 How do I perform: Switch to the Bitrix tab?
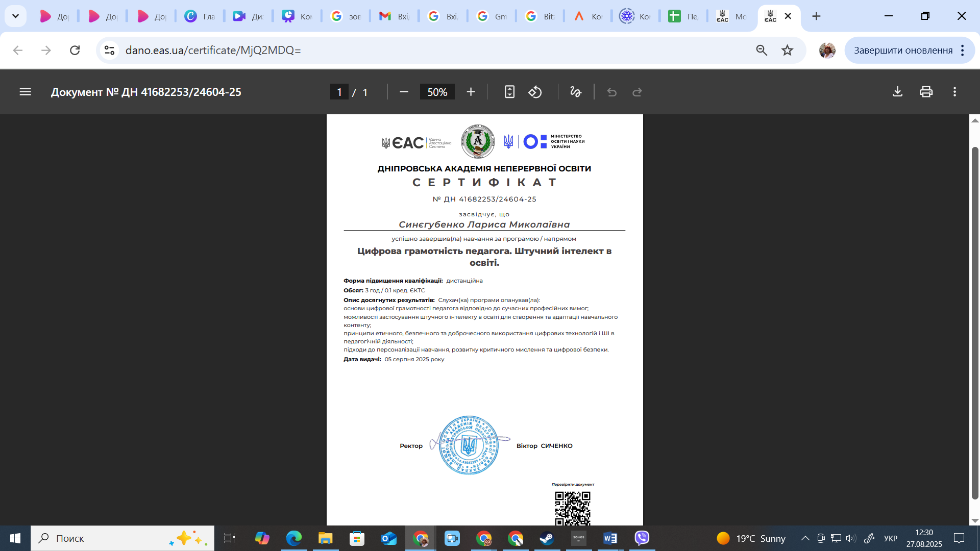pyautogui.click(x=540, y=16)
